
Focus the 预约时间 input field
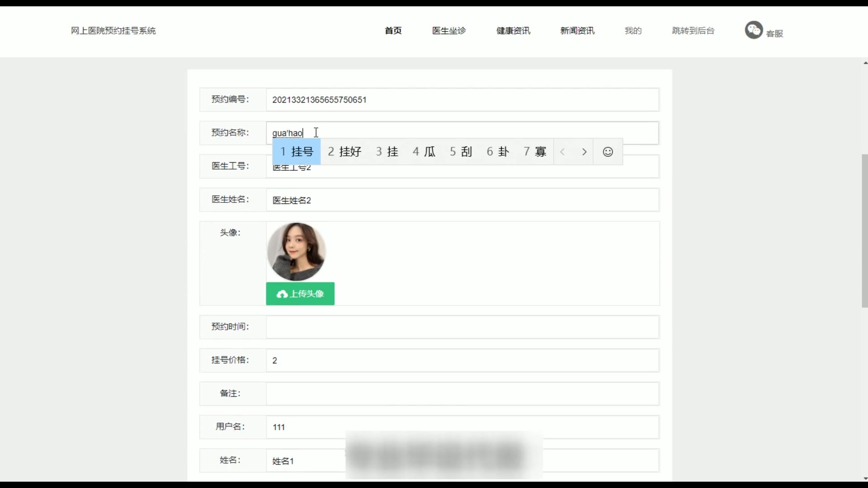(x=462, y=327)
